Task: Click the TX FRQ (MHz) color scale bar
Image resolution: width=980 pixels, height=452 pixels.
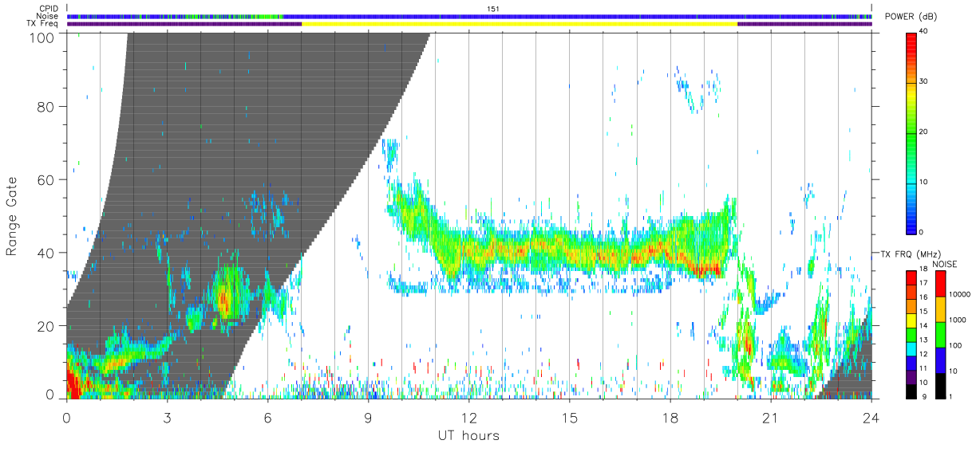Action: tap(911, 334)
